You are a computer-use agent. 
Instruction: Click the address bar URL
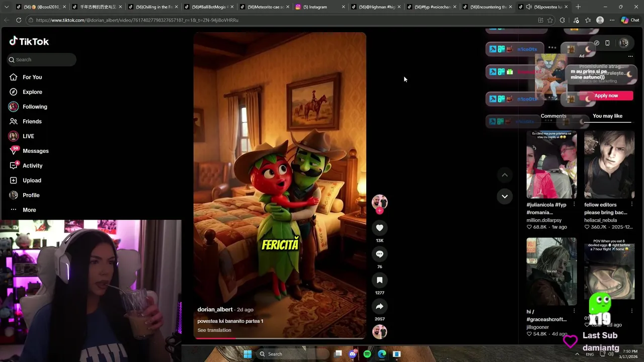137,20
